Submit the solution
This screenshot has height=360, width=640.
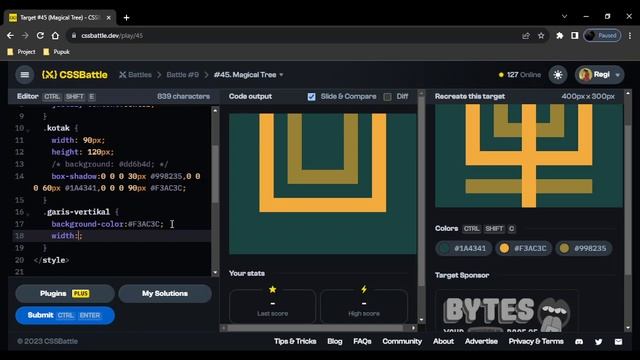[x=65, y=315]
